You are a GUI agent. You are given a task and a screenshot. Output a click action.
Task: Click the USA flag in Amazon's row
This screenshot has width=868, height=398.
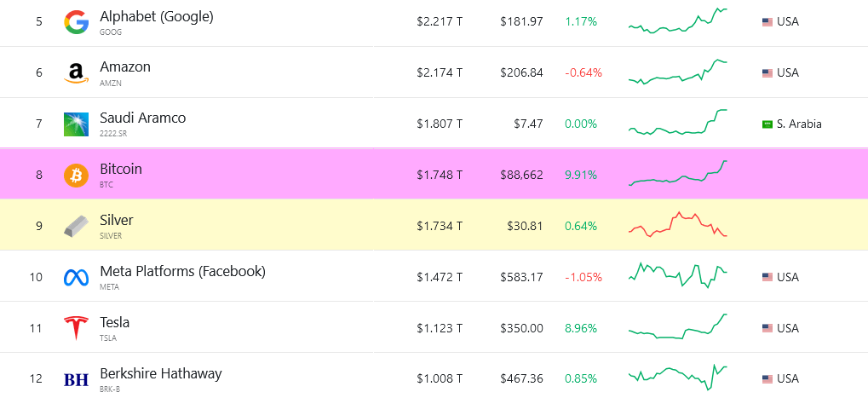(767, 73)
